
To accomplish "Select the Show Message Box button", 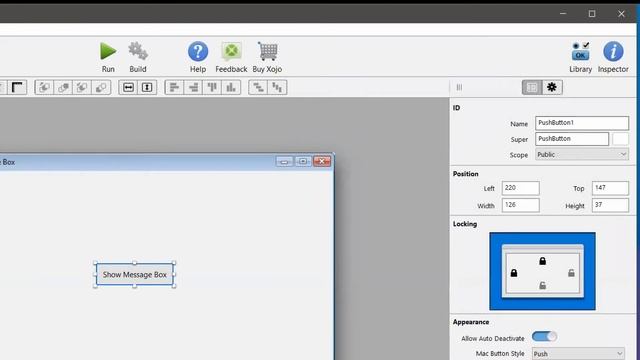I will [x=135, y=274].
